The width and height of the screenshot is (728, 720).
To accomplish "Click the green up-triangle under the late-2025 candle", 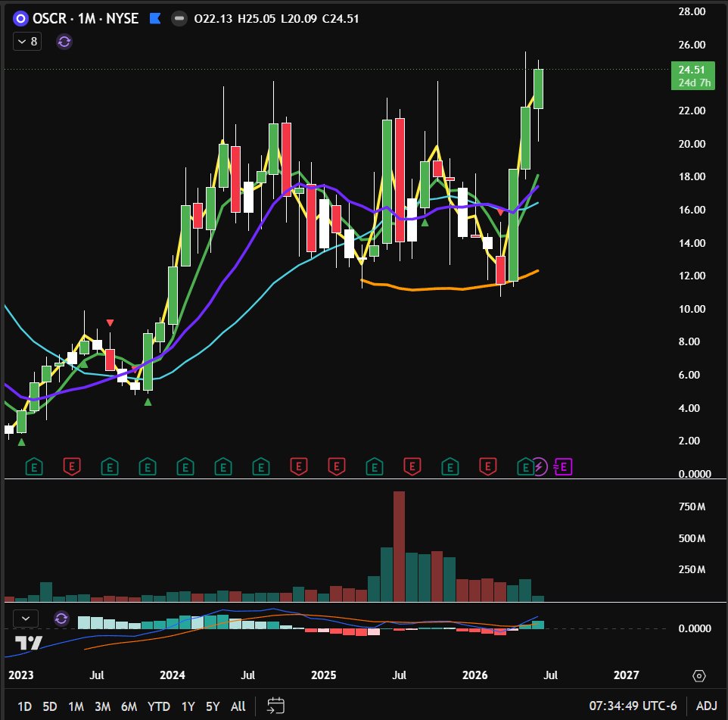I will [425, 223].
